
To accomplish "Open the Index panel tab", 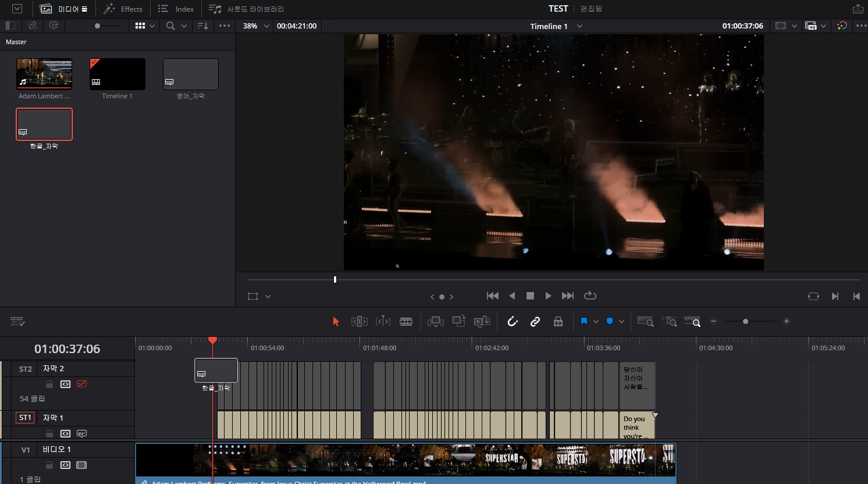I will point(176,9).
